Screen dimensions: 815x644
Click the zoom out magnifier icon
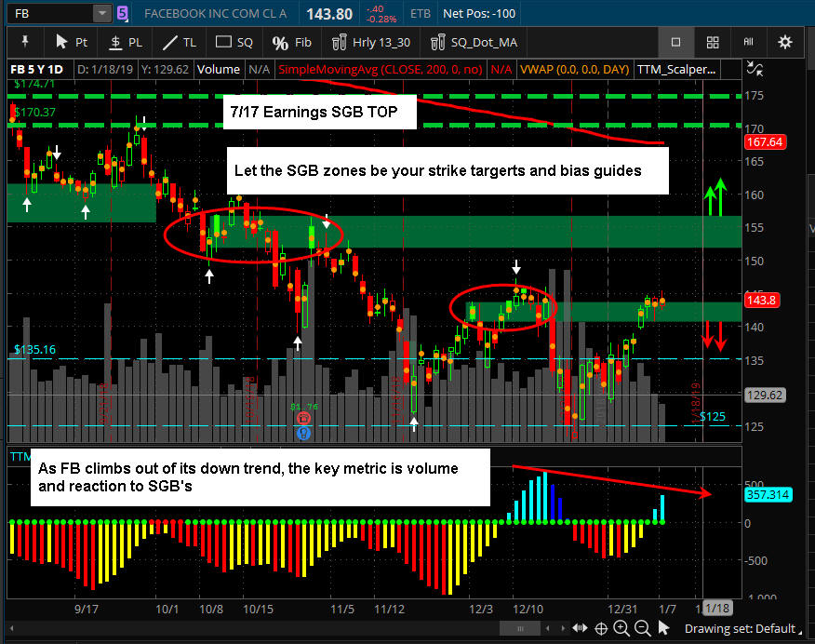point(643,628)
